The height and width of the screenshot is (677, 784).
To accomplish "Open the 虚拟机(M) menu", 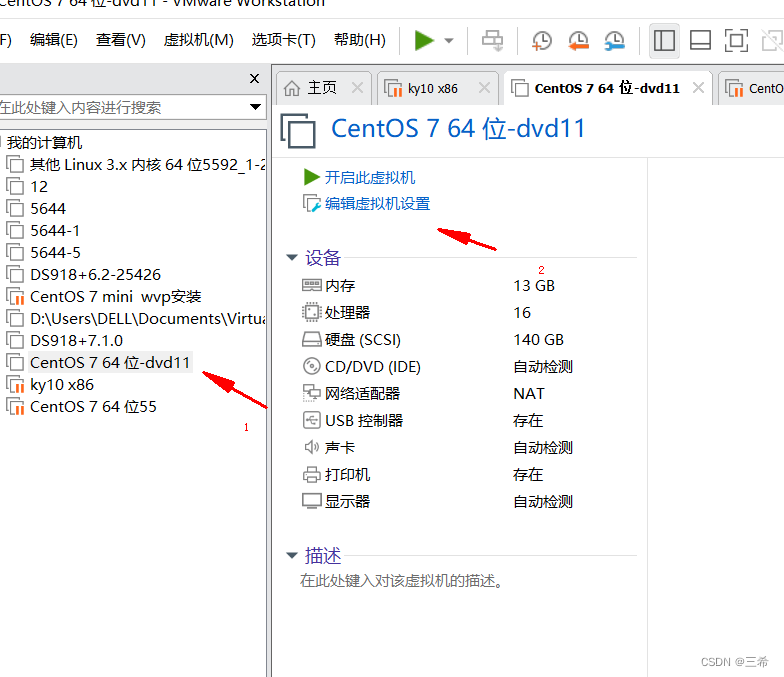I will [198, 40].
